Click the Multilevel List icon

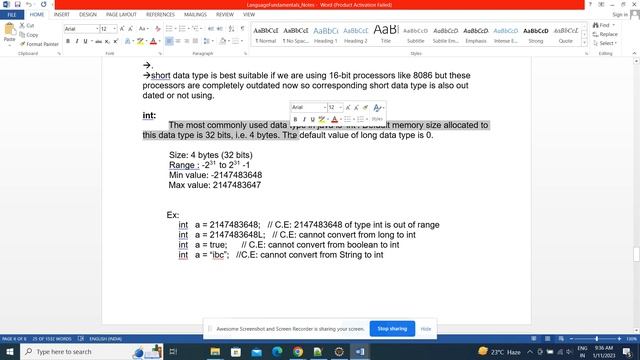point(196,29)
